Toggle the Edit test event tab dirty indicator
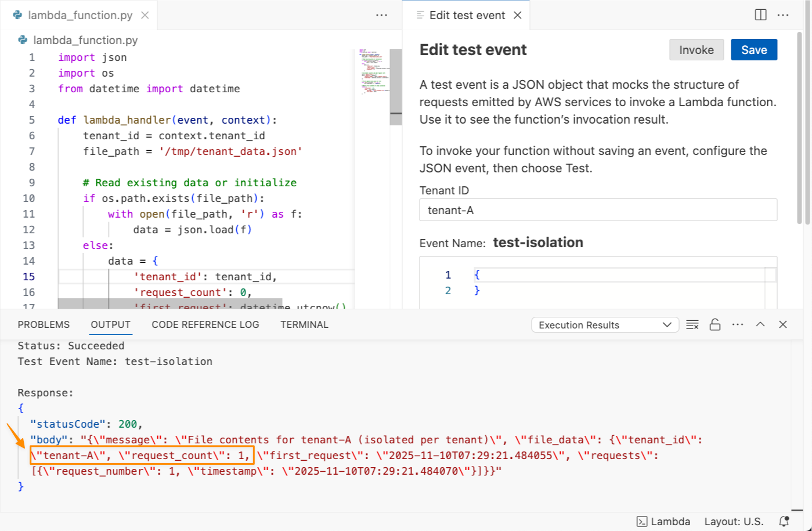 (419, 15)
